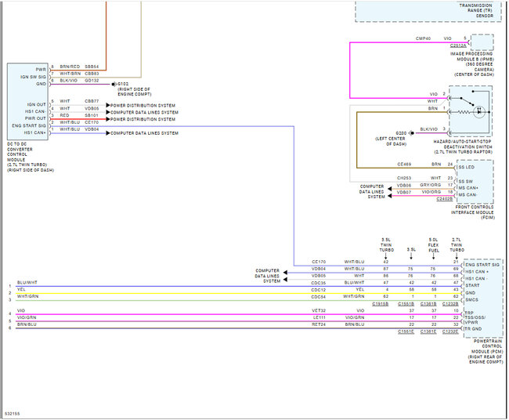Click the 'VDB06' circuit code
The height and width of the screenshot is (420, 509).
[x=404, y=185]
